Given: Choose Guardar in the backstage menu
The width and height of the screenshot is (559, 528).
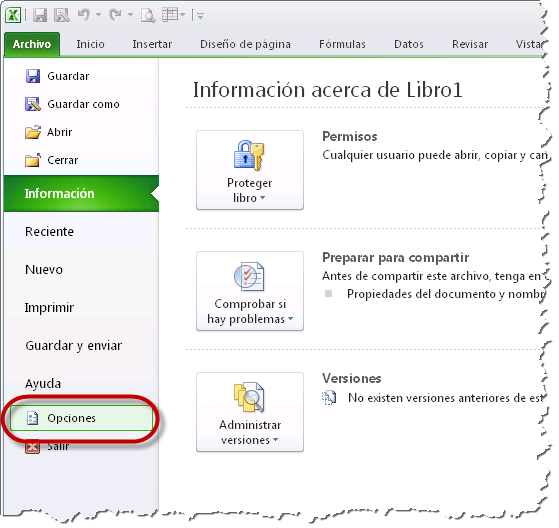Looking at the screenshot, I should (x=68, y=76).
